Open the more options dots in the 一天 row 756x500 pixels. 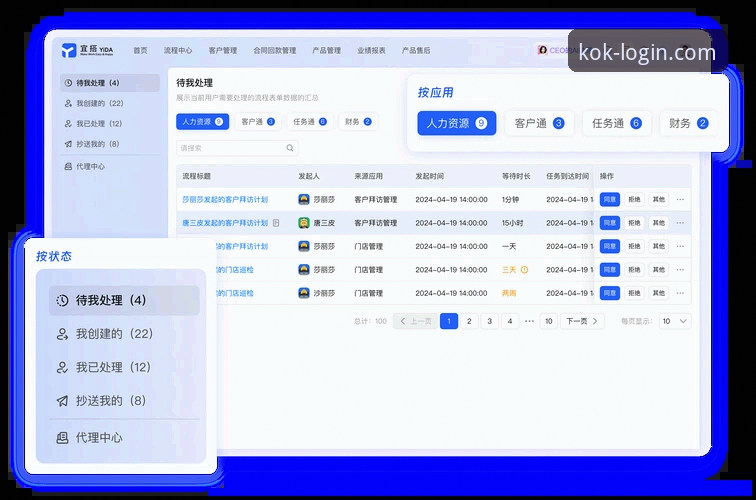680,246
